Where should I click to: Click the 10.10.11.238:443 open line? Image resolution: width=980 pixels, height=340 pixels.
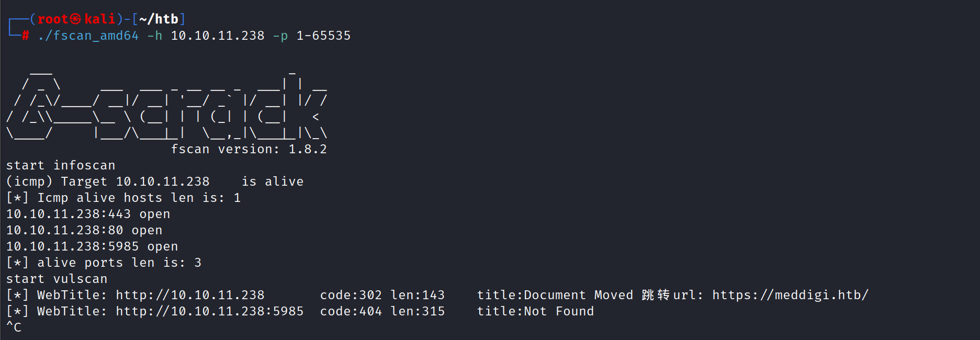coord(88,214)
